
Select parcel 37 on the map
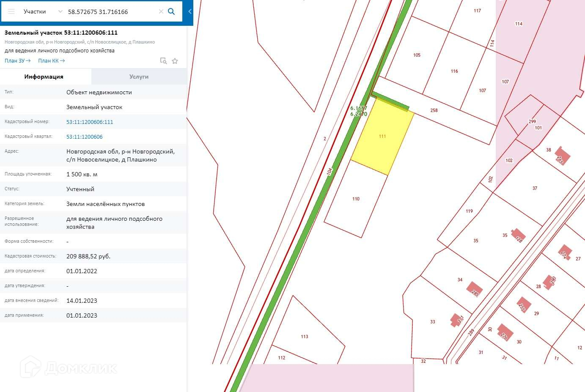535,188
